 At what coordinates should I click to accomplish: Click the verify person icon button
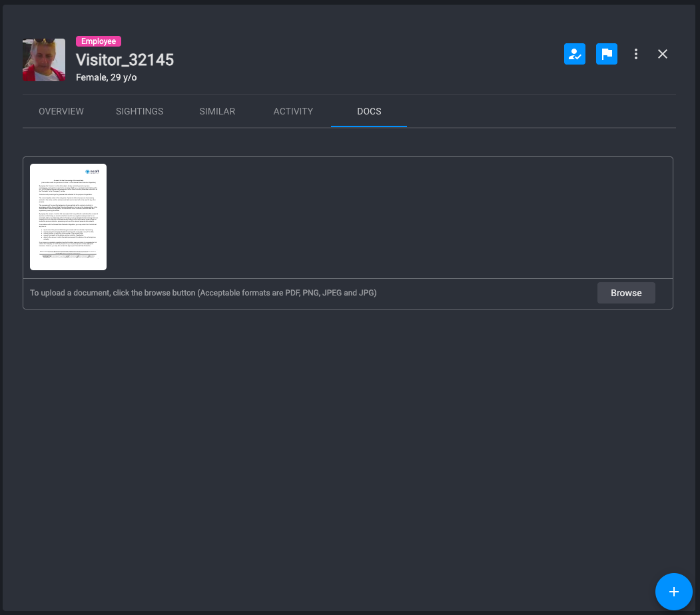tap(575, 54)
